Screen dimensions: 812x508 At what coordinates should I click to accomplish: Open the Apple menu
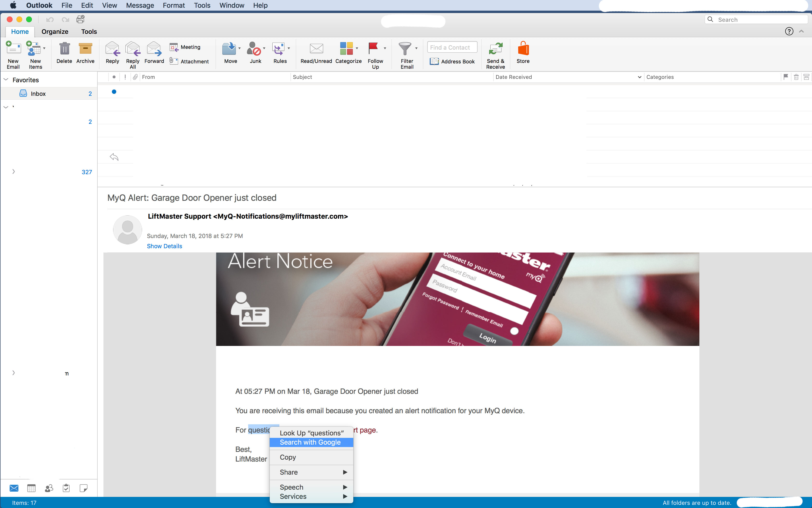(x=13, y=5)
